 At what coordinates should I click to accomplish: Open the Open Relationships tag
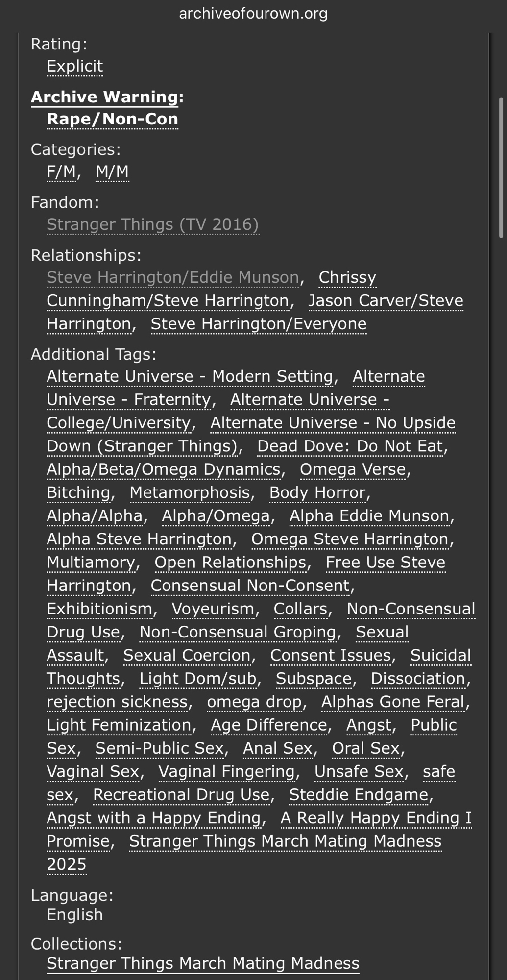[x=230, y=563]
